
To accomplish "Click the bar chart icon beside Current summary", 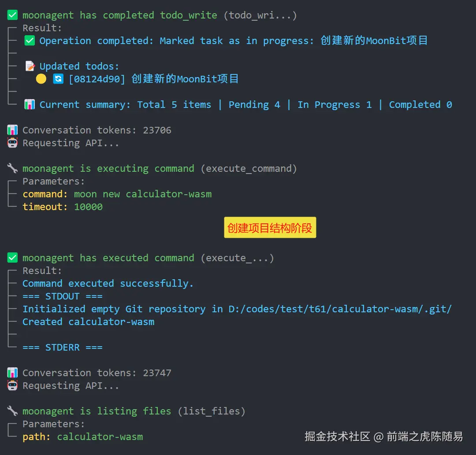I will point(30,105).
